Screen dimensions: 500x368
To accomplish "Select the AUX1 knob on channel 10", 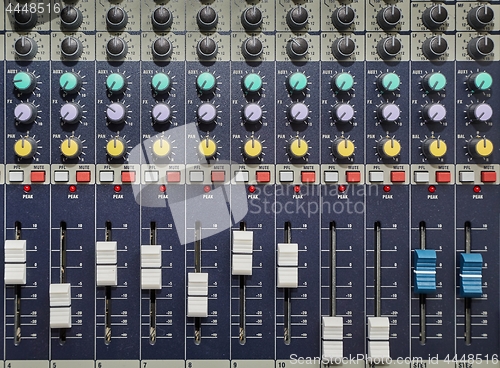I will click(298, 82).
